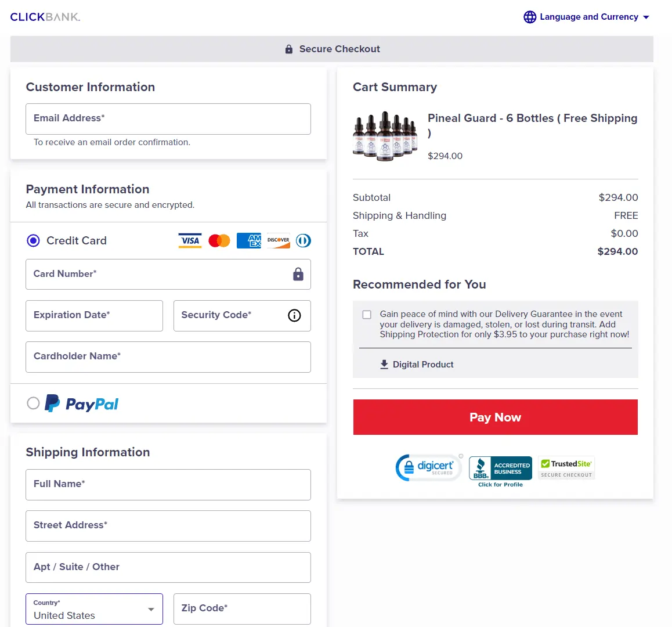The image size is (672, 627).
Task: Click the TrustedSite secure checkout badge
Action: point(566,468)
